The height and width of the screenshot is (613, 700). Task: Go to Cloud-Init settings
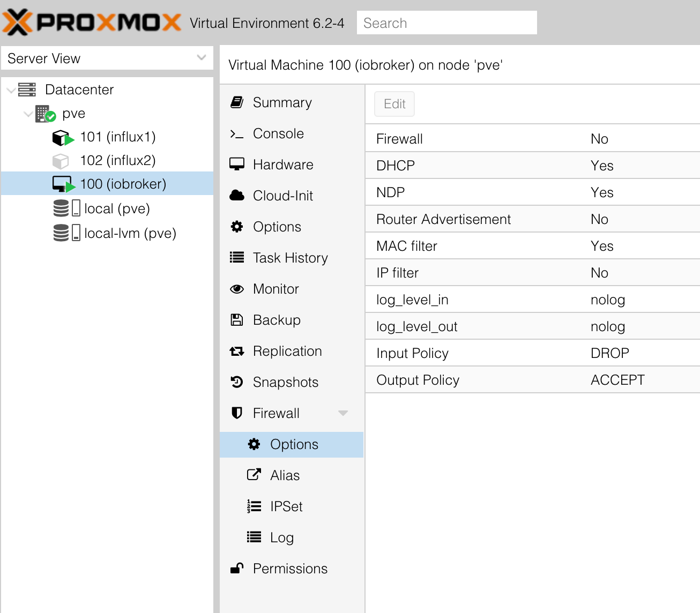coord(292,196)
